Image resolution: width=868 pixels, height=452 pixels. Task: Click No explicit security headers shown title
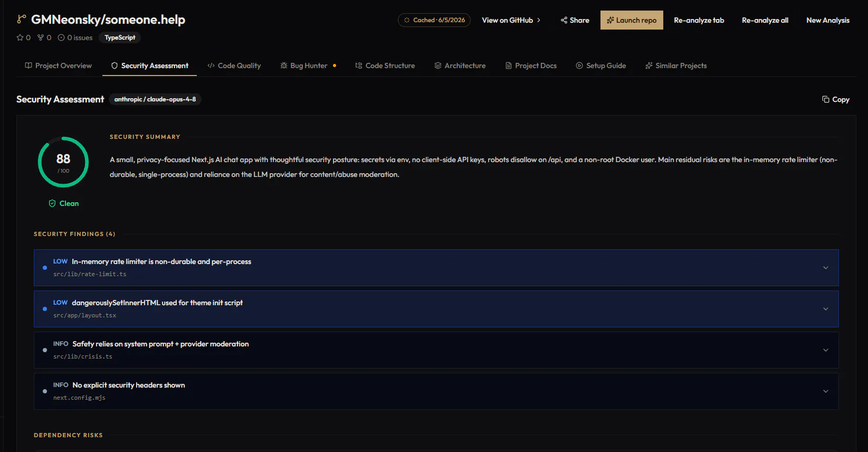pyautogui.click(x=129, y=385)
